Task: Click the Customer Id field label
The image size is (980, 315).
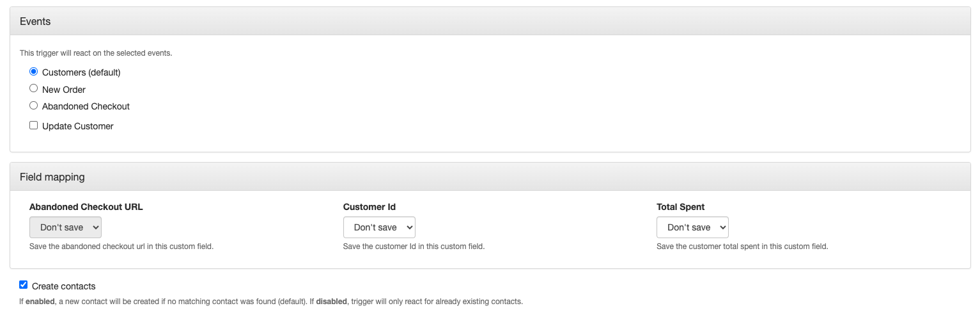Action: pos(369,207)
